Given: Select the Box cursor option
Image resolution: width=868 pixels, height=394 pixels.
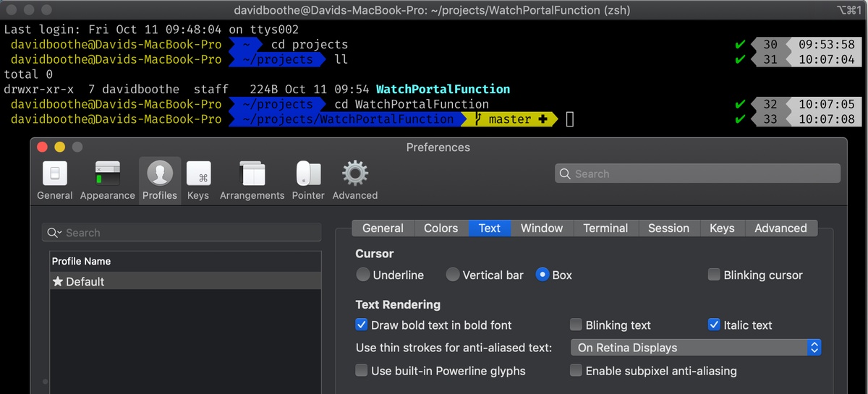Looking at the screenshot, I should coord(542,275).
